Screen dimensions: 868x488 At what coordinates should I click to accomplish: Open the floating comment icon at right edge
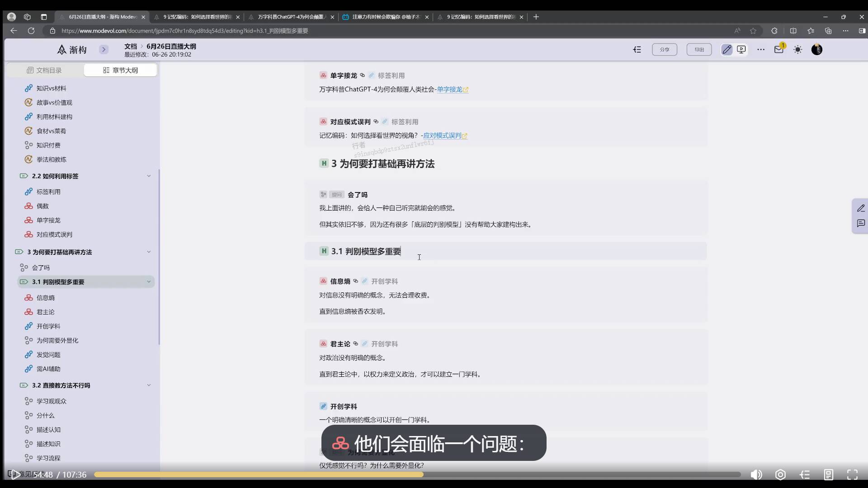coord(861,223)
